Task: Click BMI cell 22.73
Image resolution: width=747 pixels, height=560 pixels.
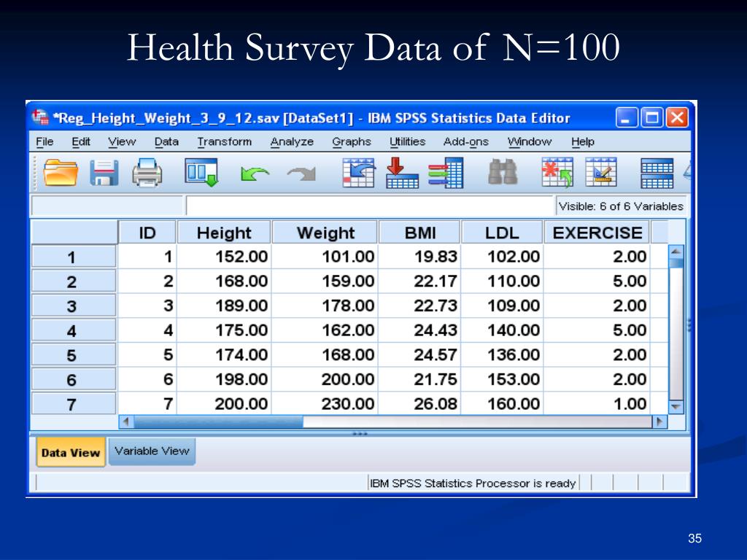Action: [419, 306]
